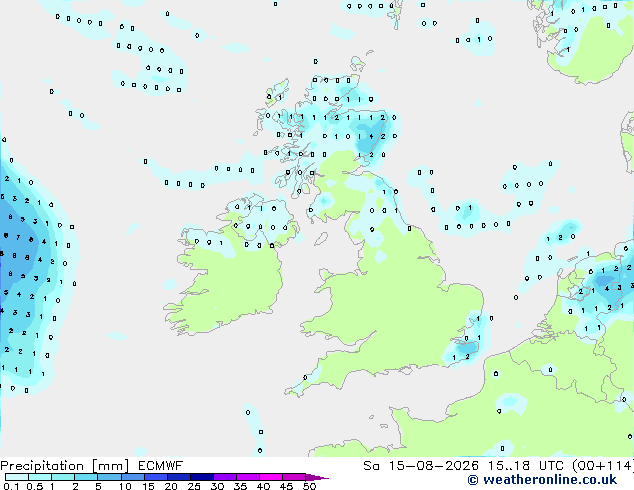The height and width of the screenshot is (490, 634).
Task: Click the "35" legend scale label
Action: [240, 486]
